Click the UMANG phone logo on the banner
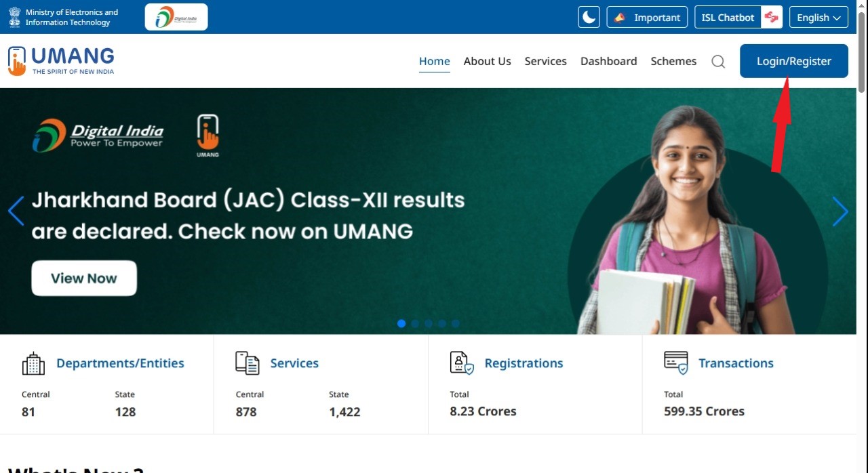The height and width of the screenshot is (473, 868). [208, 136]
